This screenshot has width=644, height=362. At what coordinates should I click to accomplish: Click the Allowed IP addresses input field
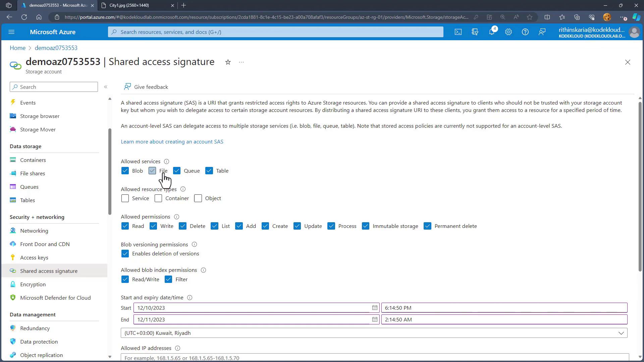[x=374, y=358]
